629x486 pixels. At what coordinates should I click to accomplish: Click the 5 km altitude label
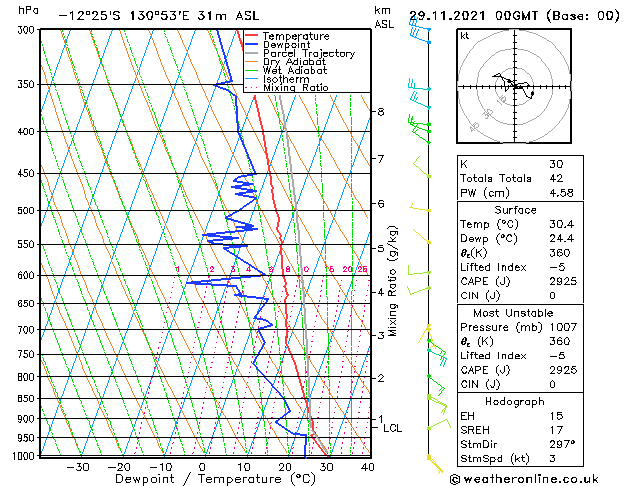pos(381,249)
